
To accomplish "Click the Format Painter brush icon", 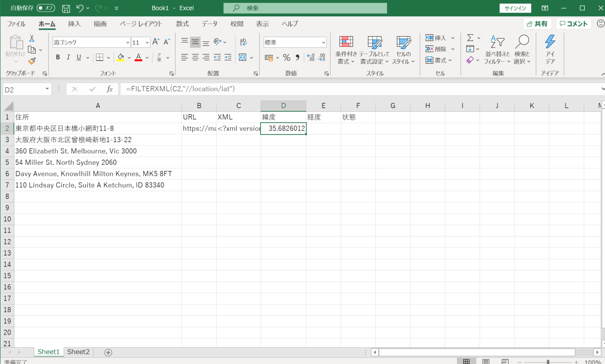I will [32, 61].
